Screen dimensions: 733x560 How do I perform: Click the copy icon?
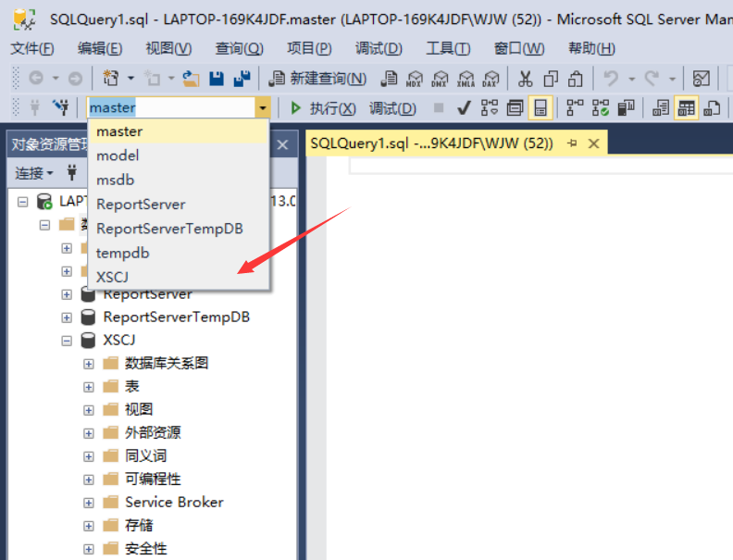pyautogui.click(x=551, y=79)
